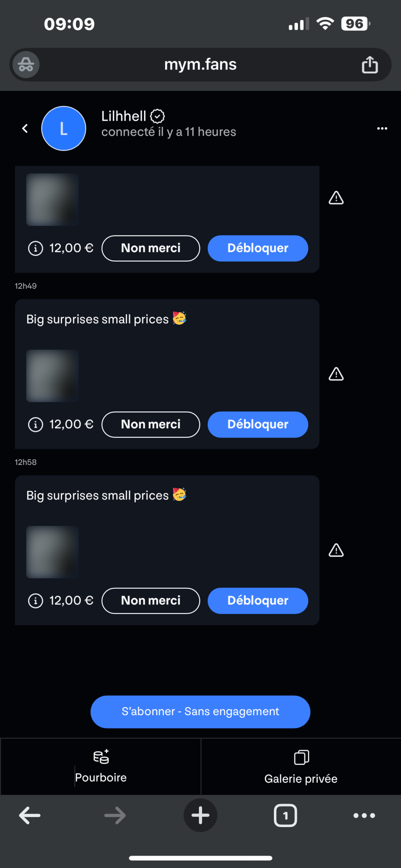Tap the back chevron beside Lilhhell avatar

point(25,128)
